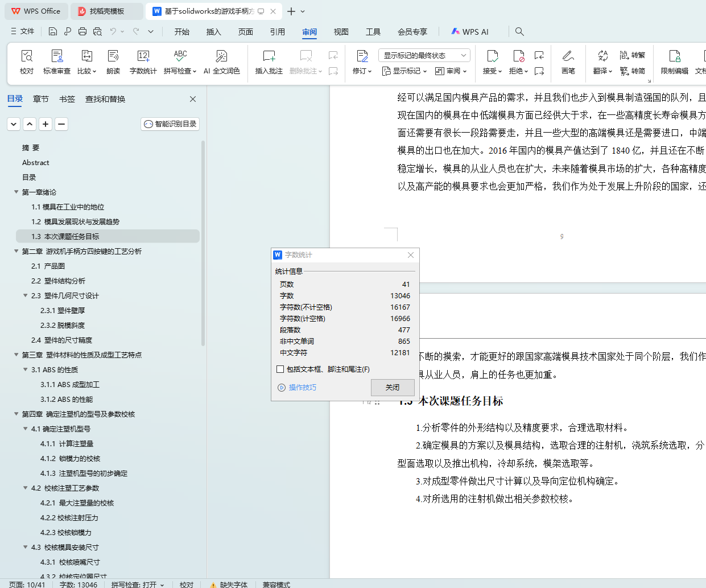Open the search magnifier in ribbon

click(519, 31)
